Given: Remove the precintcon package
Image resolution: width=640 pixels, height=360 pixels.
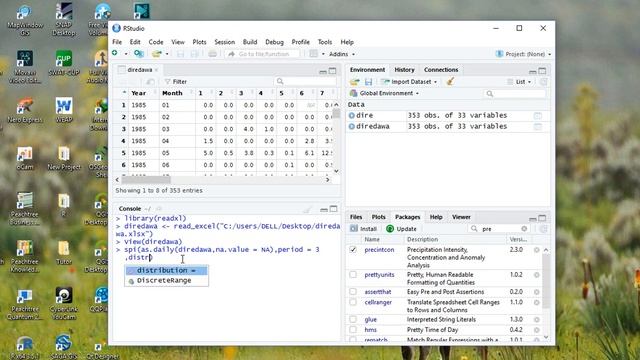Looking at the screenshot, I should pyautogui.click(x=537, y=250).
